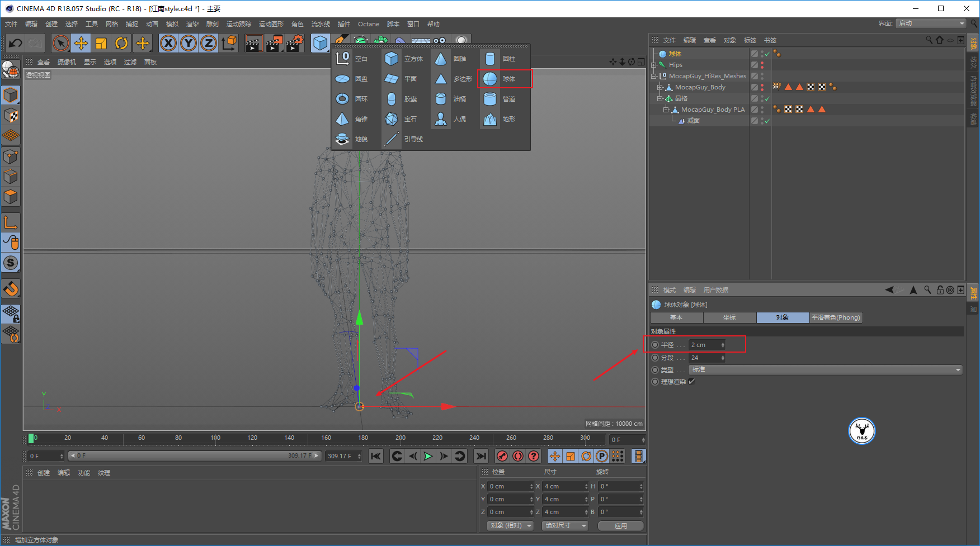Open the Octane menu
The width and height of the screenshot is (980, 546).
(369, 24)
